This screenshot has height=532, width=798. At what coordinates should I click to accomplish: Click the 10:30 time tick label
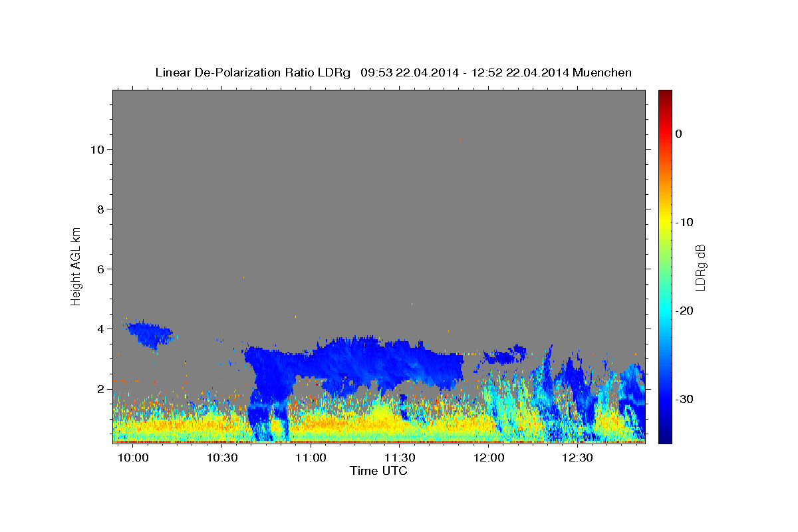click(222, 458)
